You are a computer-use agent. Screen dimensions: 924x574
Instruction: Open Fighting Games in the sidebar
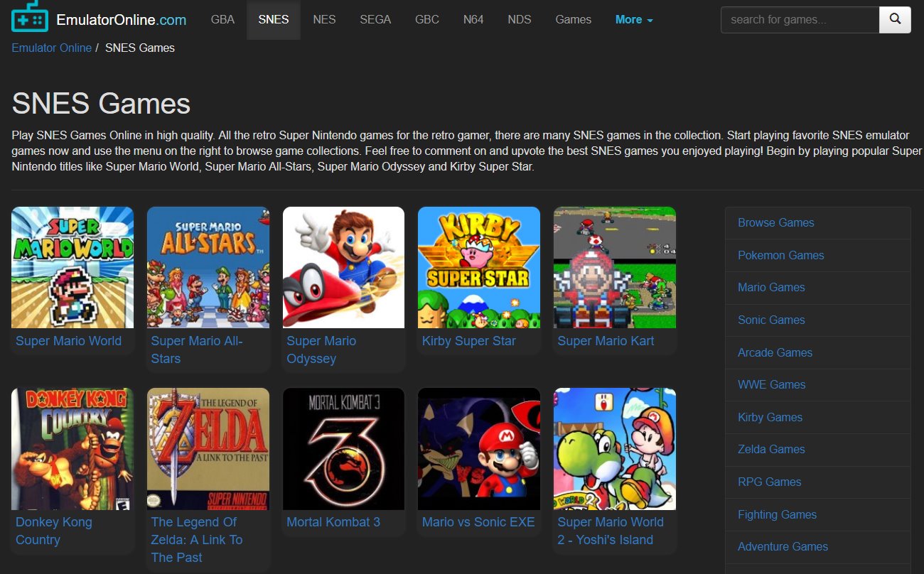click(817, 515)
